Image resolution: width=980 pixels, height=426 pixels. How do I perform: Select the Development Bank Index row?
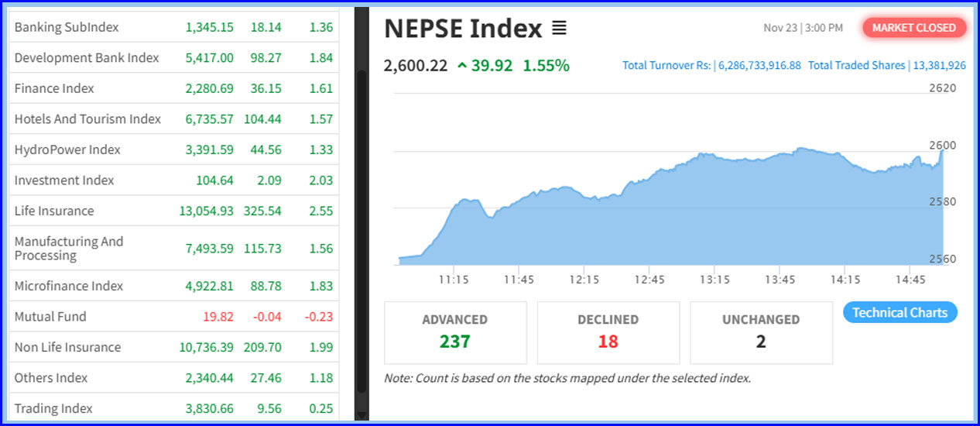pos(87,58)
